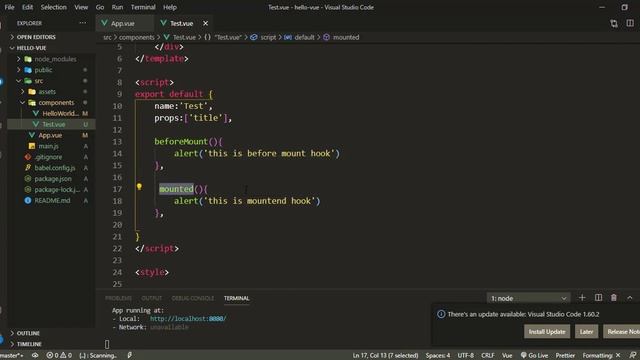This screenshot has width=640, height=360.
Task: Collapse the components folder
Action: point(51,102)
